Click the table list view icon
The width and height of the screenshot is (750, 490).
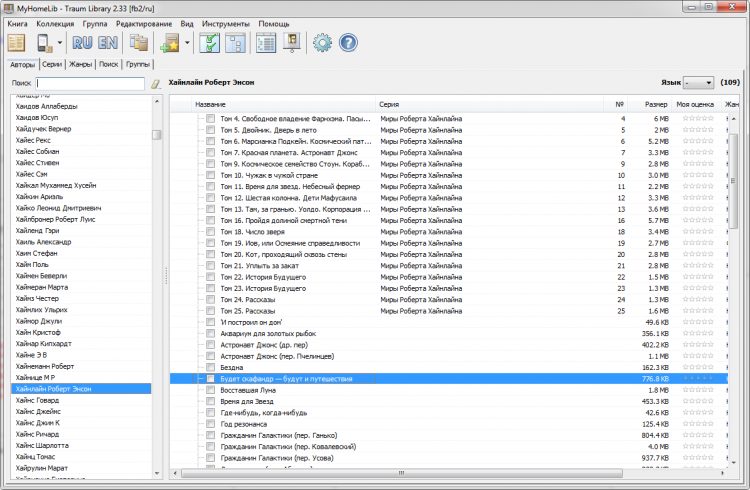(266, 43)
